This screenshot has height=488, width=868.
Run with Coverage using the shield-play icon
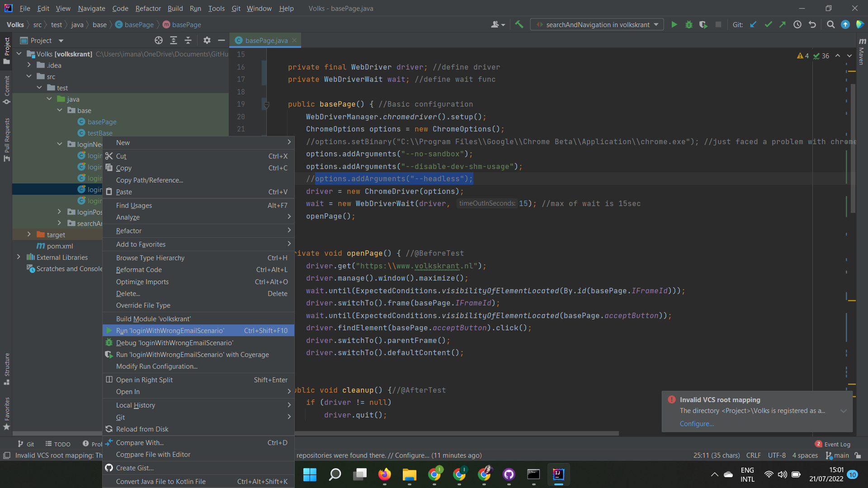[703, 24]
